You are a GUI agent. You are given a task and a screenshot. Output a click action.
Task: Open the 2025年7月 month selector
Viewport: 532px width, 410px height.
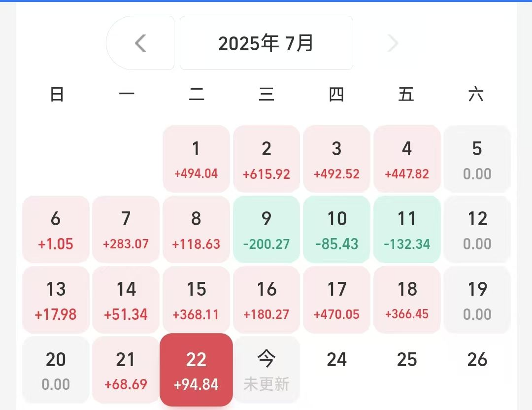pyautogui.click(x=266, y=43)
